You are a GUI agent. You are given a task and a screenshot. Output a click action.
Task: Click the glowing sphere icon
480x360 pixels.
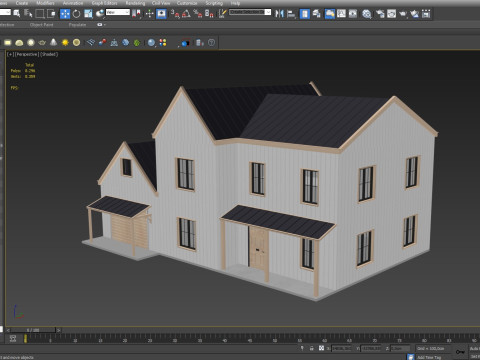click(x=31, y=43)
